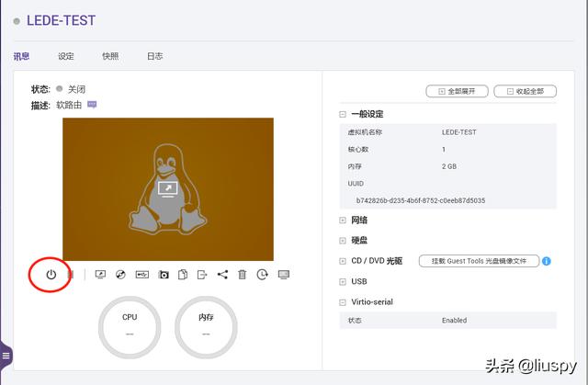Click the Linux penguin console thumbnail

(168, 189)
